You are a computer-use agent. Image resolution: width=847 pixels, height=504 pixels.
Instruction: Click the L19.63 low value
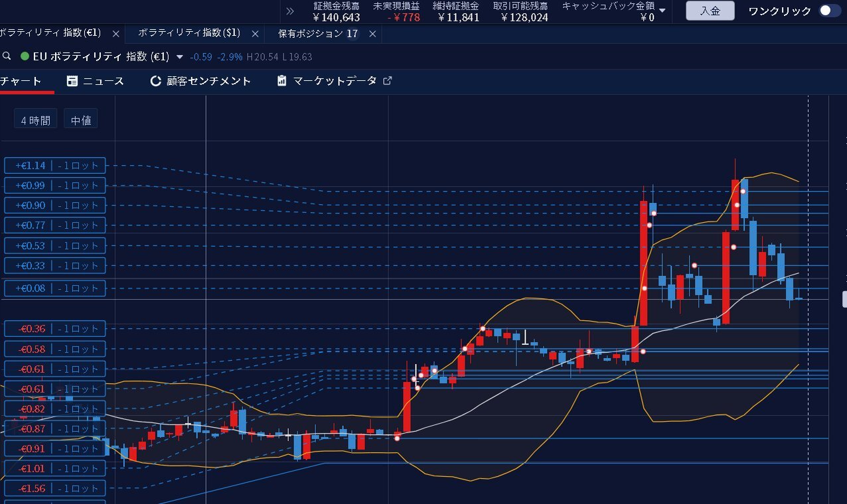coord(297,57)
